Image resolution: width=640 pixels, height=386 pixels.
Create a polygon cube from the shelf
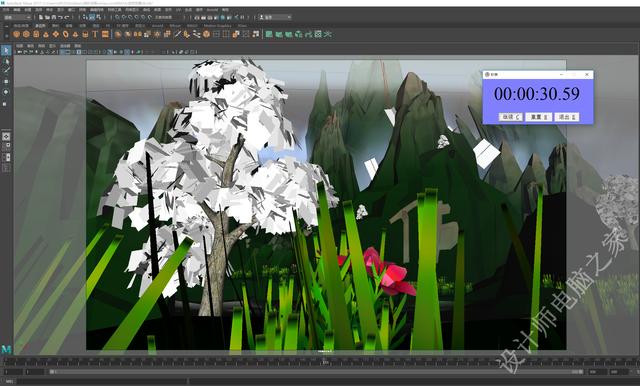point(26,35)
